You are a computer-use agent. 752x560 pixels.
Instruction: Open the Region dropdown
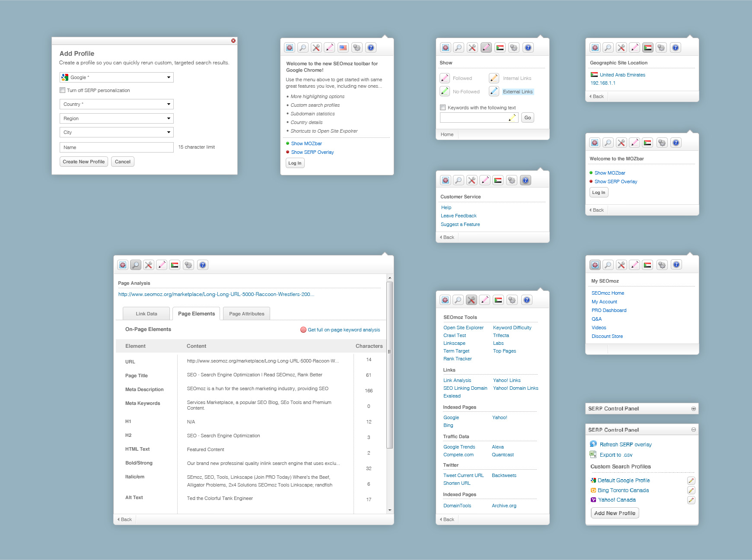117,118
